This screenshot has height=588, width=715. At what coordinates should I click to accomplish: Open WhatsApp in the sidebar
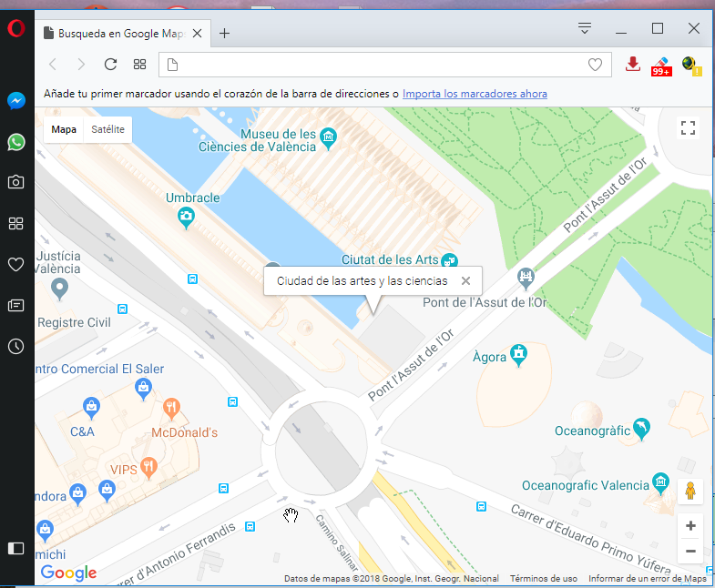tap(16, 142)
